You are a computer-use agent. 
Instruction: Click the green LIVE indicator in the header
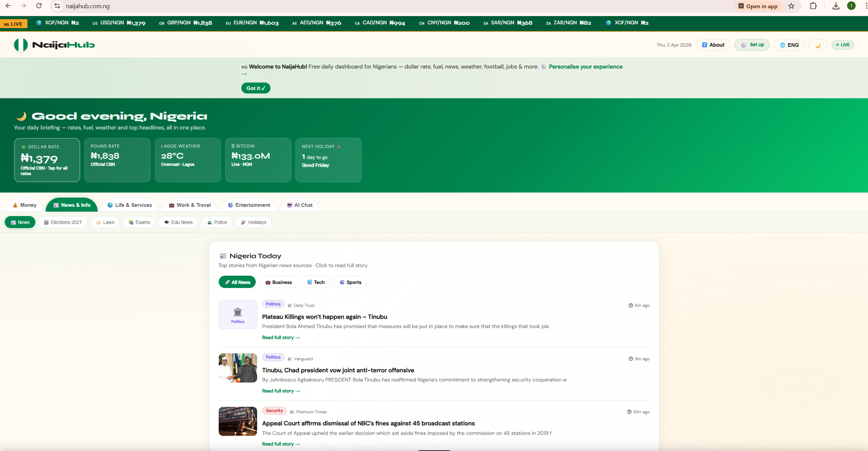(x=843, y=45)
